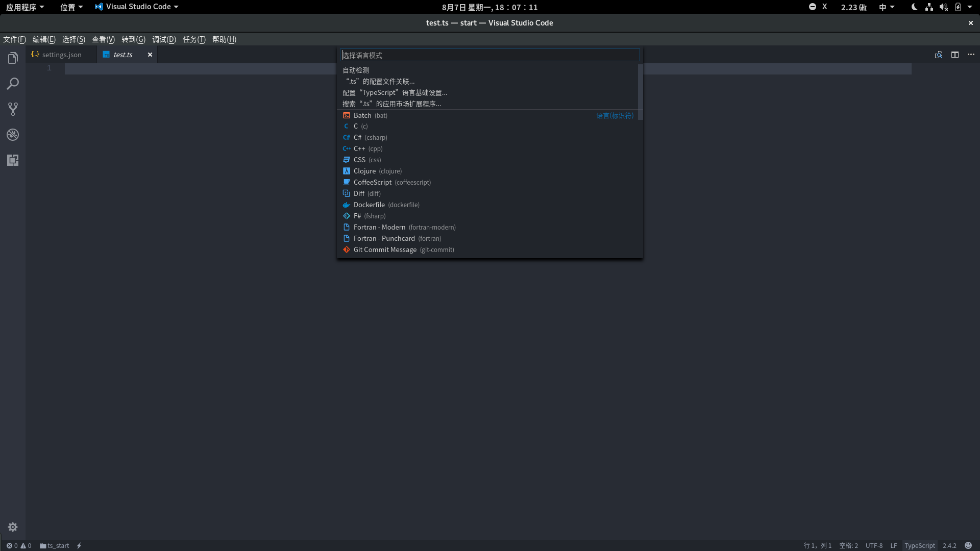Open the Visual Studio Code app menu
980x551 pixels.
point(137,7)
